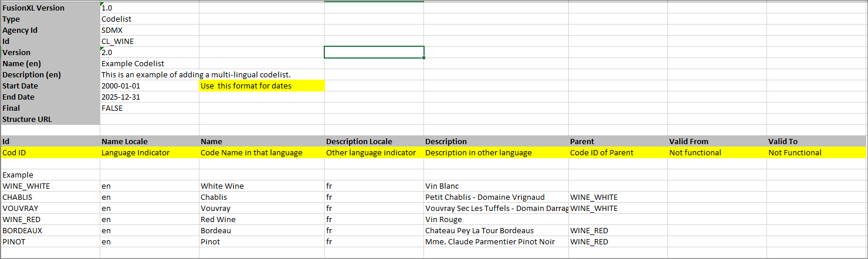Click the "BORDEAUX" Id cell
This screenshot has height=259, width=868.
[50, 231]
